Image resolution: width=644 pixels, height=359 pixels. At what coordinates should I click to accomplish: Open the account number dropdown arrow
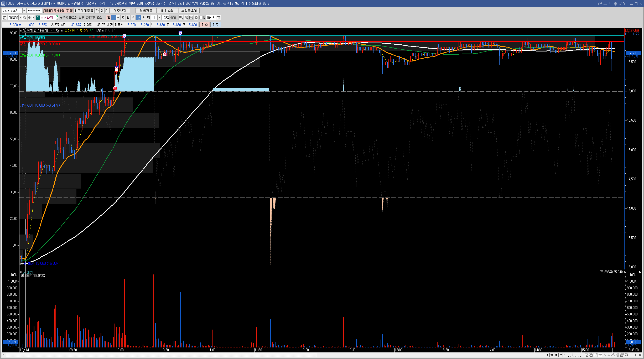pos(24,11)
